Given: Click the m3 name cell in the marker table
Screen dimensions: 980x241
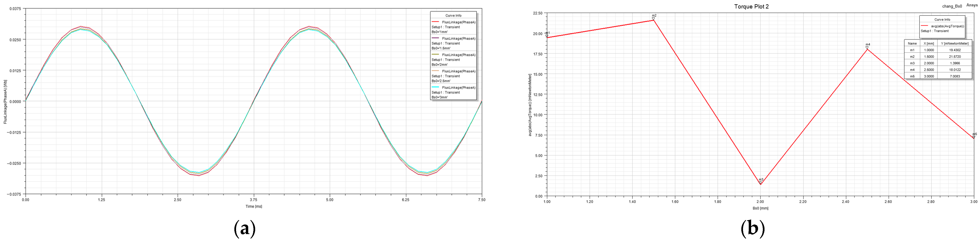Looking at the screenshot, I should tap(912, 63).
